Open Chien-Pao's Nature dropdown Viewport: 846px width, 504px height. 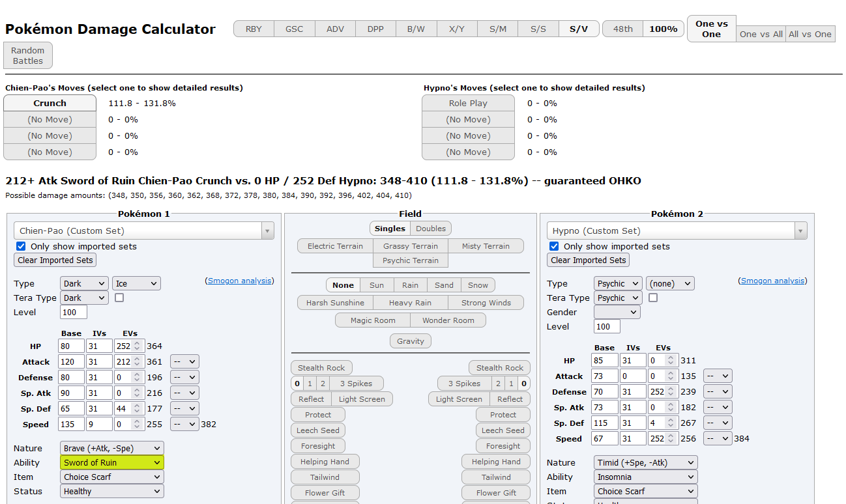click(112, 448)
